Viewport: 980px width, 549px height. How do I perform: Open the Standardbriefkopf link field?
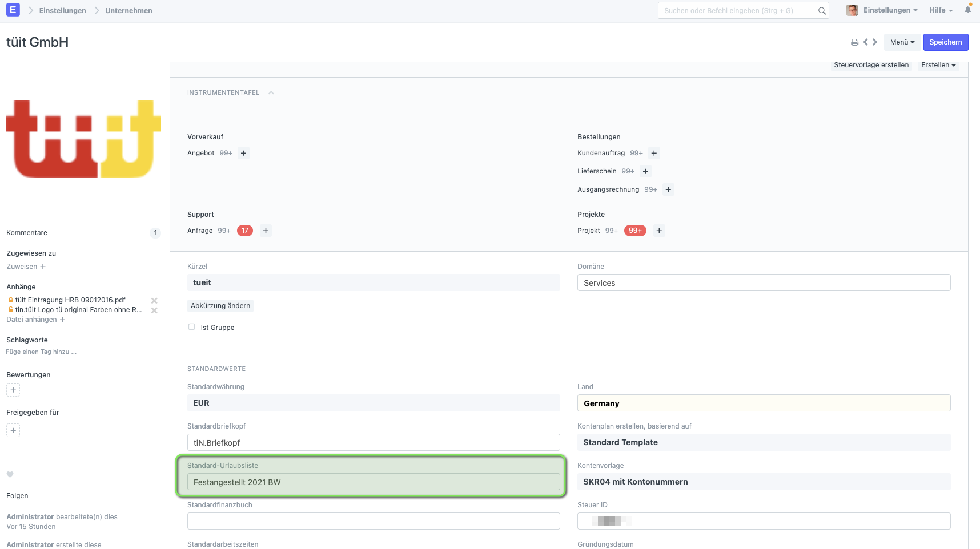click(373, 443)
